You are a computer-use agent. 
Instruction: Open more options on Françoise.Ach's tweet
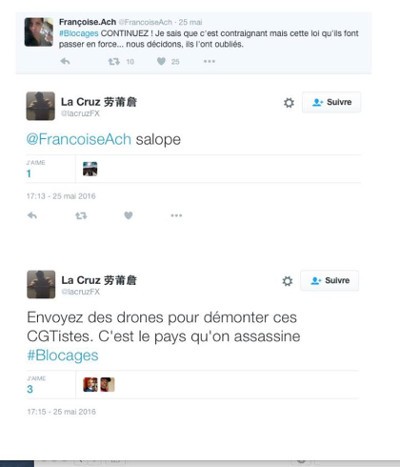[209, 61]
